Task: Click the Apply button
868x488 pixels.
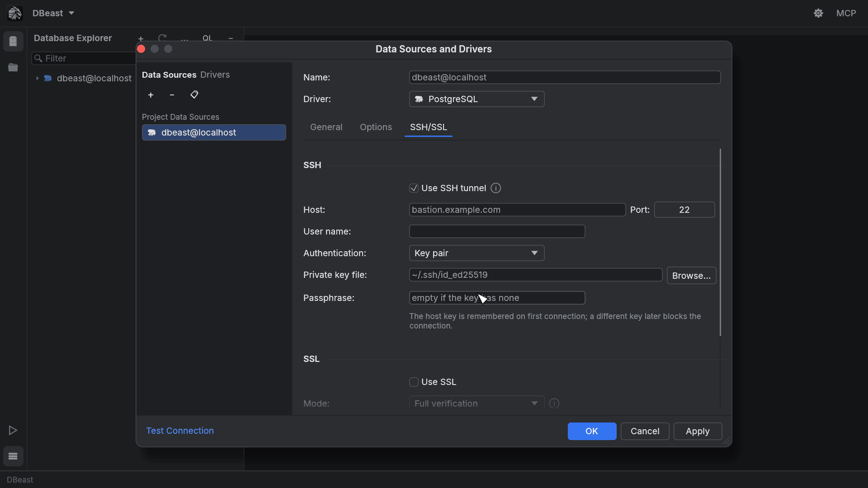Action: [x=698, y=431]
